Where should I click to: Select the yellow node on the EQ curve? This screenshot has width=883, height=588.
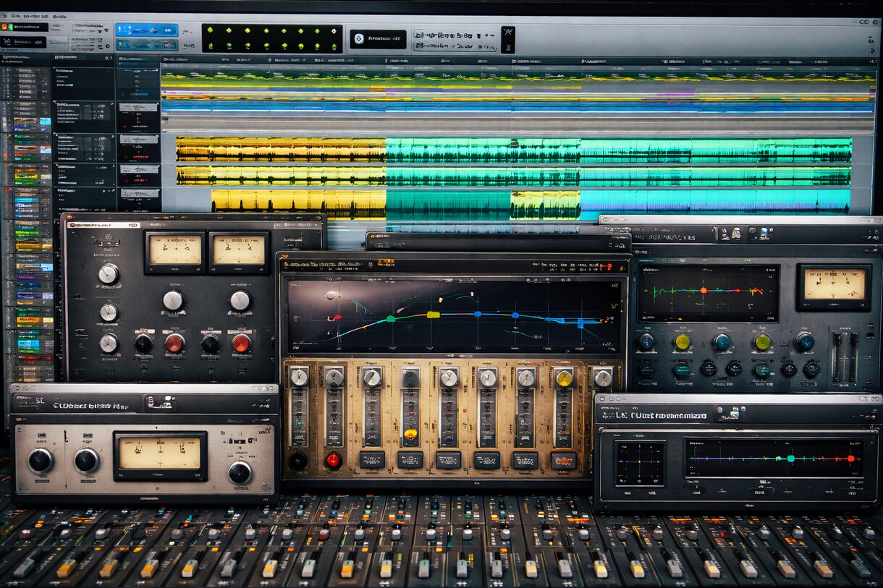tap(433, 315)
